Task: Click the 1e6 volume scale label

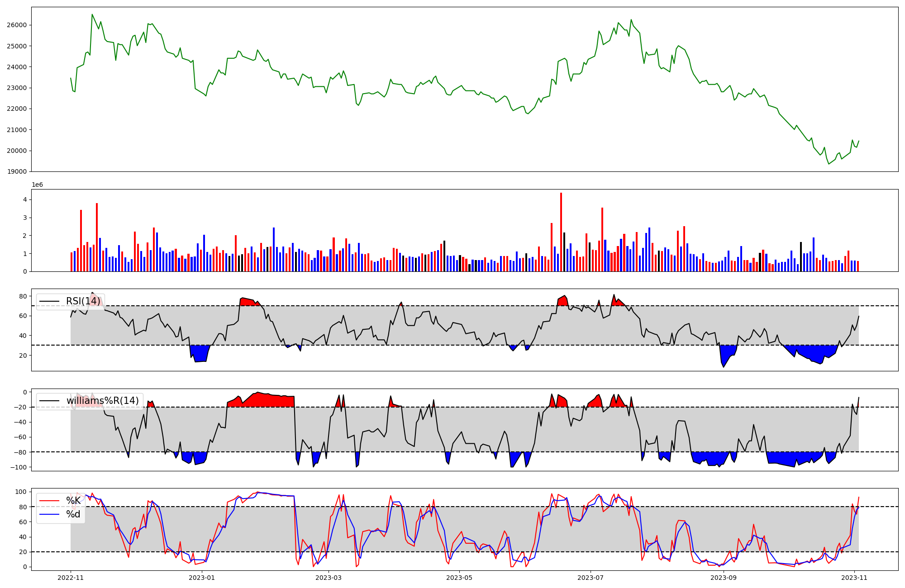Action: coord(37,185)
